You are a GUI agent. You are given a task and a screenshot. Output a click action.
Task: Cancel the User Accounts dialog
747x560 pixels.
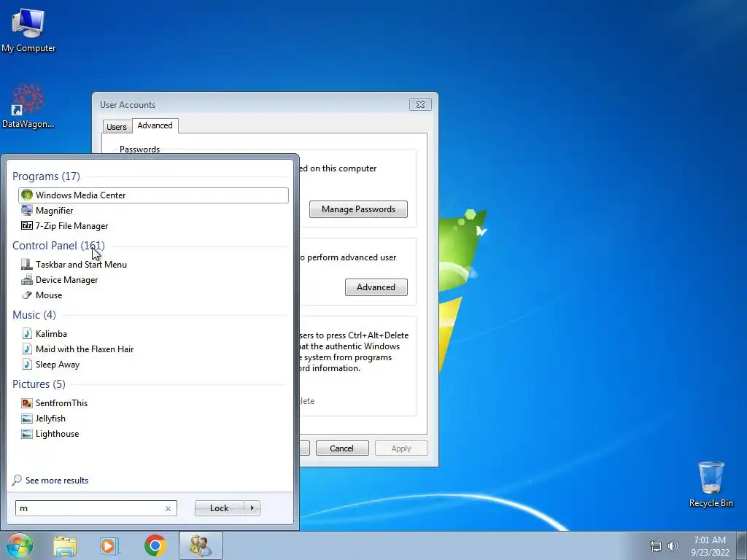342,448
